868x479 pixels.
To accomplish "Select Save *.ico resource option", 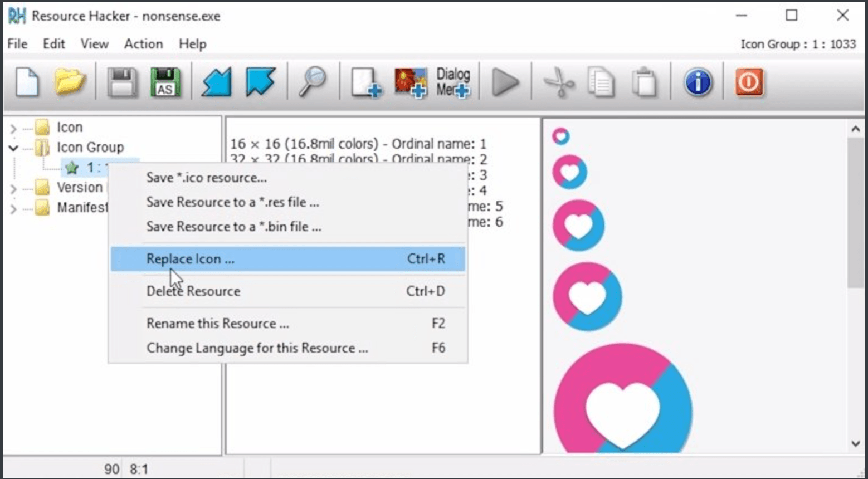I will tap(206, 178).
